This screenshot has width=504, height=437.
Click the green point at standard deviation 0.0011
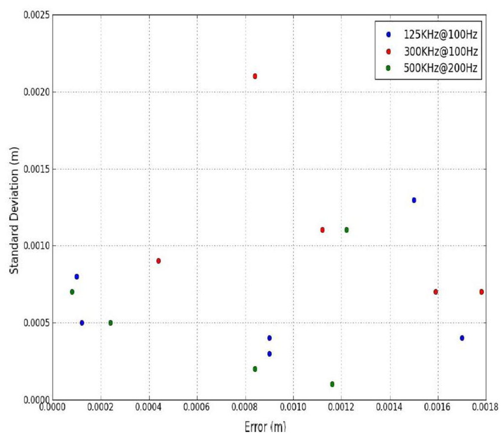(x=346, y=230)
